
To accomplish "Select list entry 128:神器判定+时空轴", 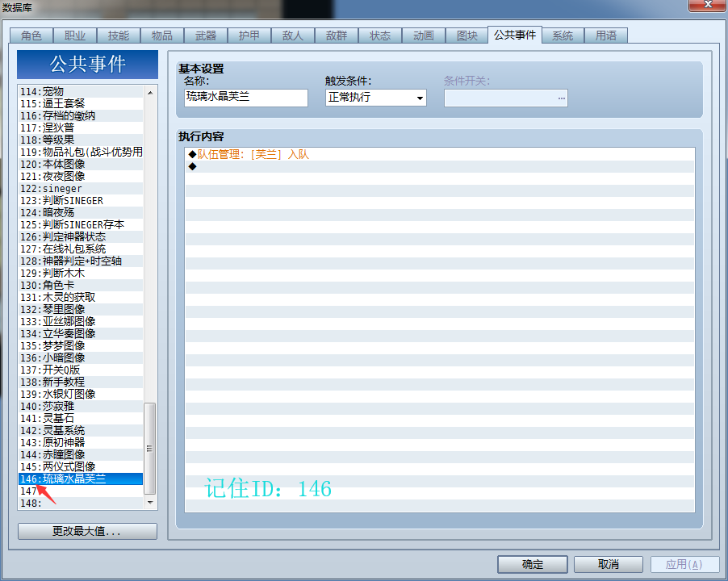I will (x=81, y=261).
